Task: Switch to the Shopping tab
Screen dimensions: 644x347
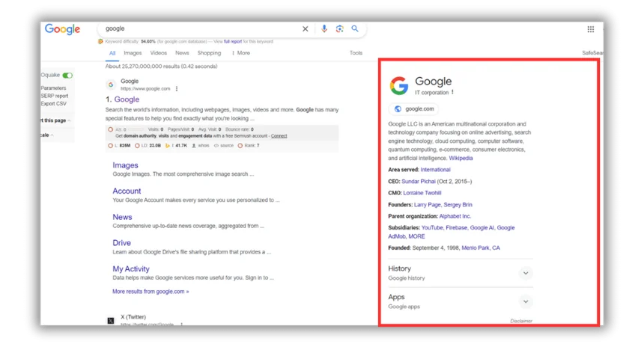Action: tap(209, 53)
